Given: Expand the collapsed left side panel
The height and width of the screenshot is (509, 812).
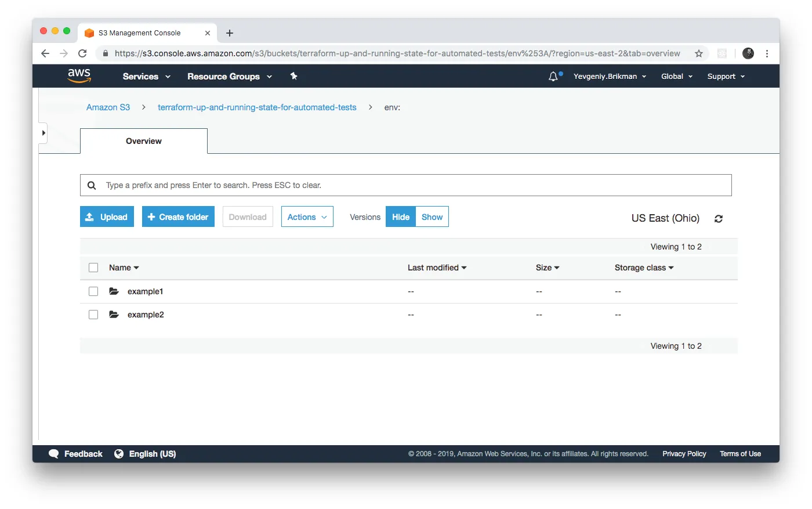Looking at the screenshot, I should click(43, 133).
